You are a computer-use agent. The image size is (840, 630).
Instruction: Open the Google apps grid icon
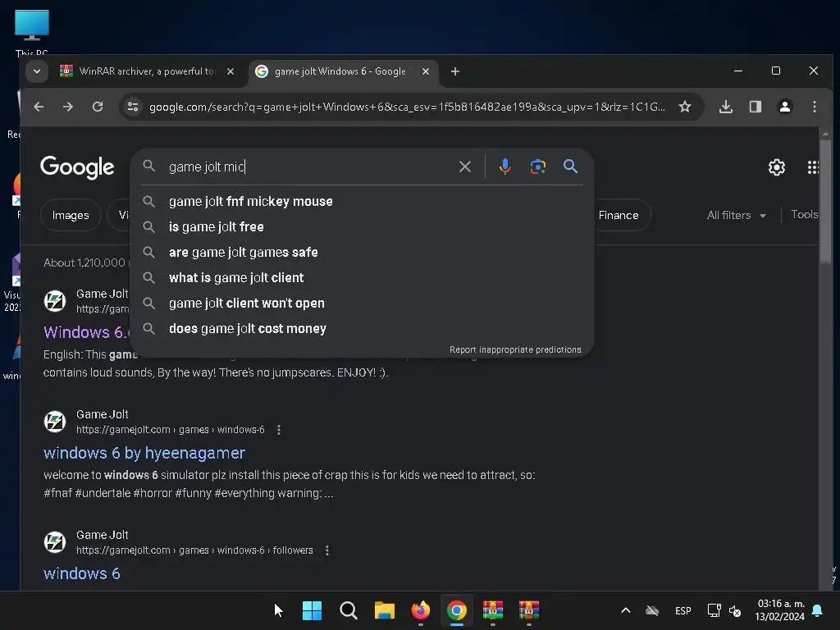coord(813,167)
